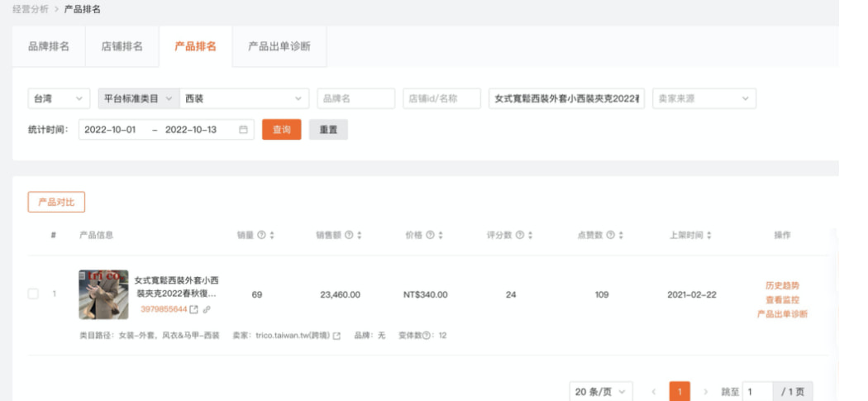Tick the checkbox for product row 1
The height and width of the screenshot is (401, 868).
33,294
